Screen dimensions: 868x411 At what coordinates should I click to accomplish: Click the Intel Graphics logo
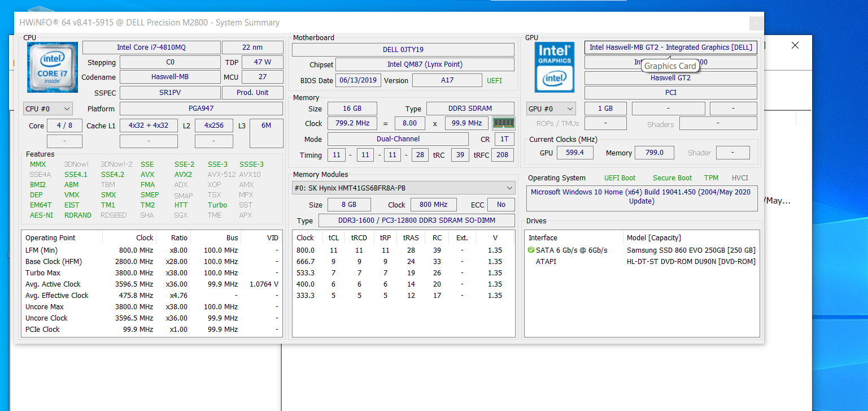555,67
